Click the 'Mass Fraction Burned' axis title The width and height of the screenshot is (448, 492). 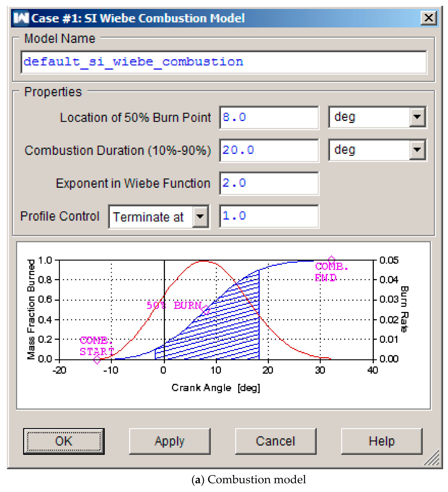31,309
